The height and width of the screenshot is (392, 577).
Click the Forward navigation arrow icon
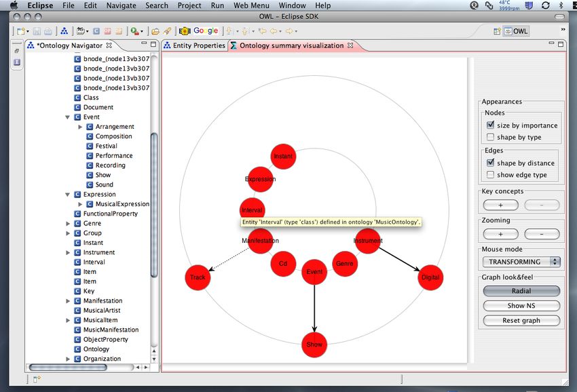[289, 31]
